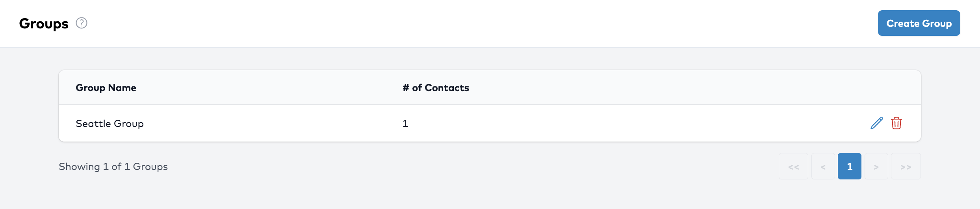
Task: Click the double left chevron pagination button
Action: 793,166
